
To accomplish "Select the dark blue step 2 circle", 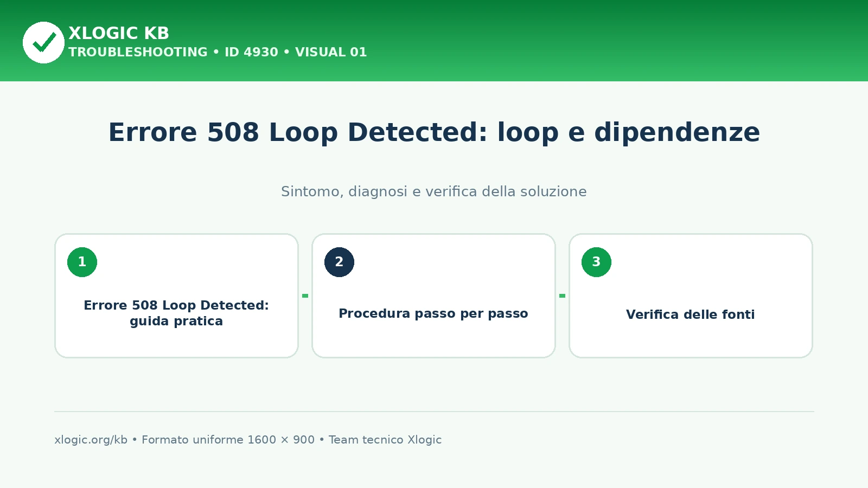I will click(x=339, y=262).
